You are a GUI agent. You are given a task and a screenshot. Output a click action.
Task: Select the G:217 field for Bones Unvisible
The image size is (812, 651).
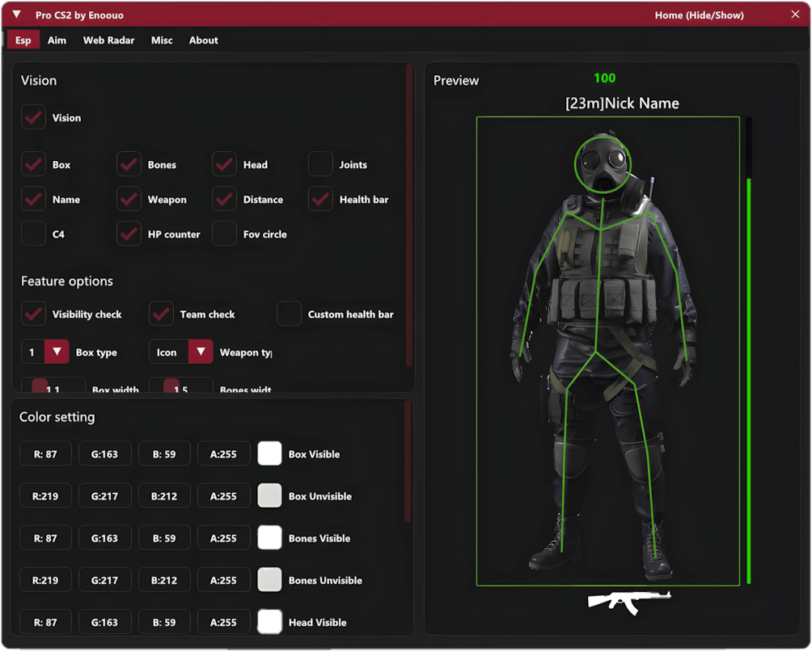[104, 580]
